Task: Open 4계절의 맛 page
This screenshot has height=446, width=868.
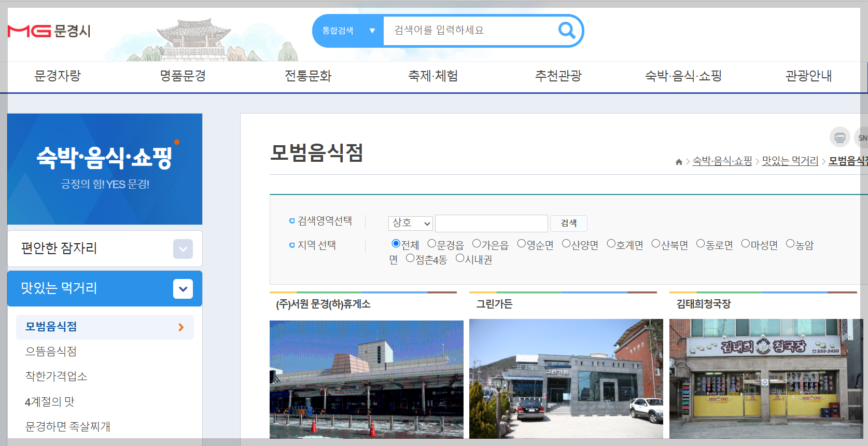Action: coord(50,401)
